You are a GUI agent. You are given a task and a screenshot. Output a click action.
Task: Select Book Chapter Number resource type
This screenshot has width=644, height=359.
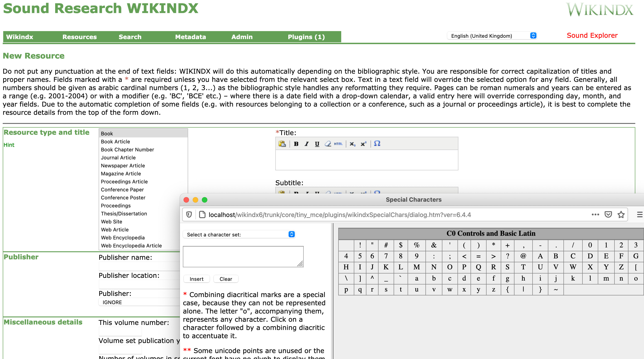tap(143, 150)
